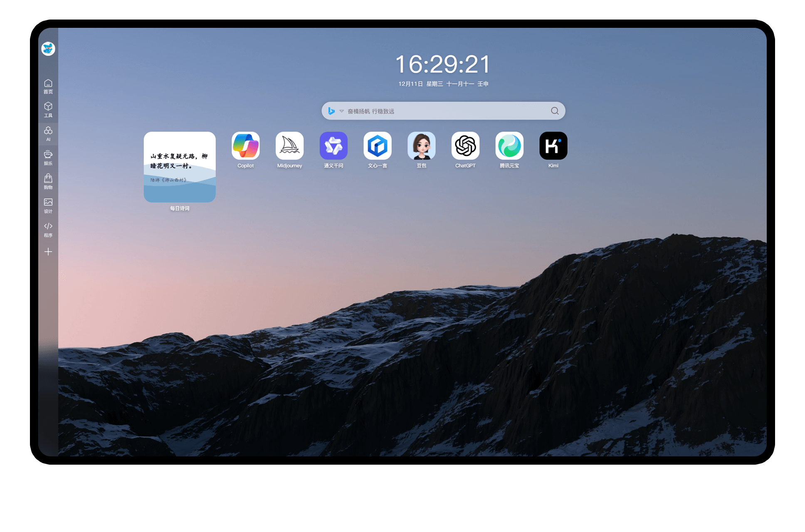The image size is (805, 532).
Task: Expand the search engine dropdown arrow
Action: tap(341, 111)
